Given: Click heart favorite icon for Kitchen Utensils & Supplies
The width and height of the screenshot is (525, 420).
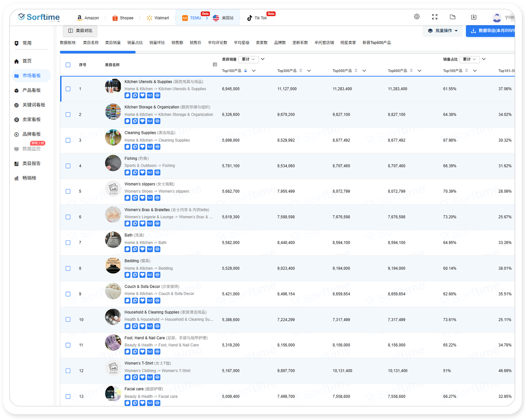Looking at the screenshot, I should pos(142,96).
